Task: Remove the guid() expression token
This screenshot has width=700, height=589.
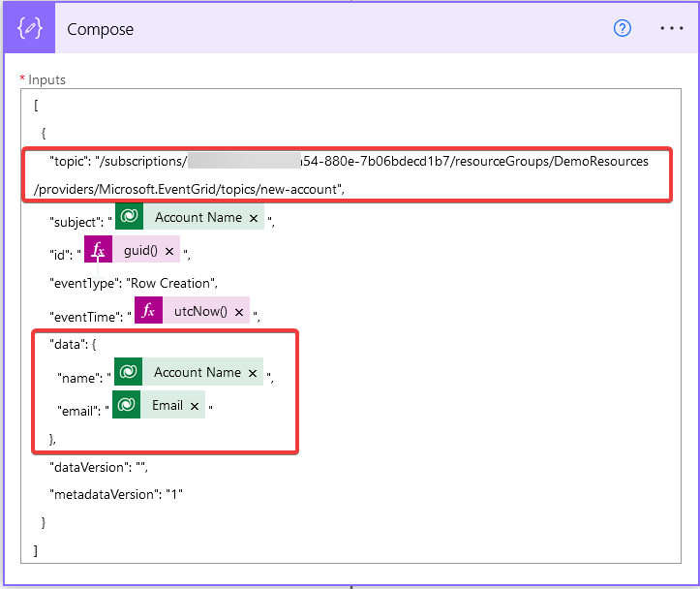Action: click(169, 251)
